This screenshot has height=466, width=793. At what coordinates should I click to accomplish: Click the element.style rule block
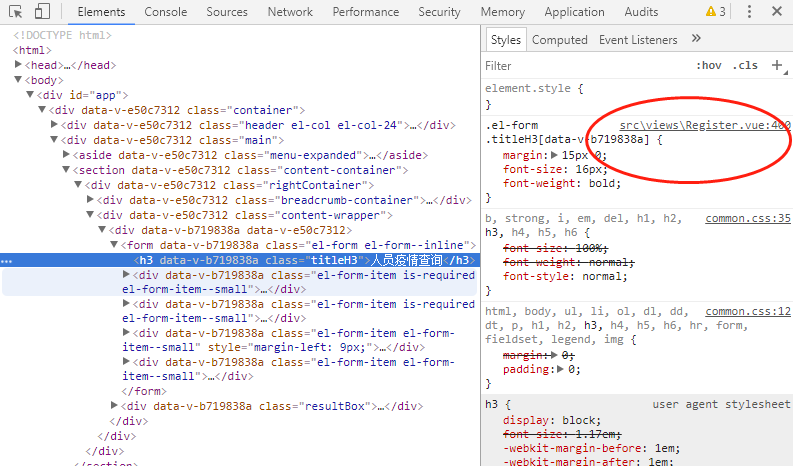point(637,96)
